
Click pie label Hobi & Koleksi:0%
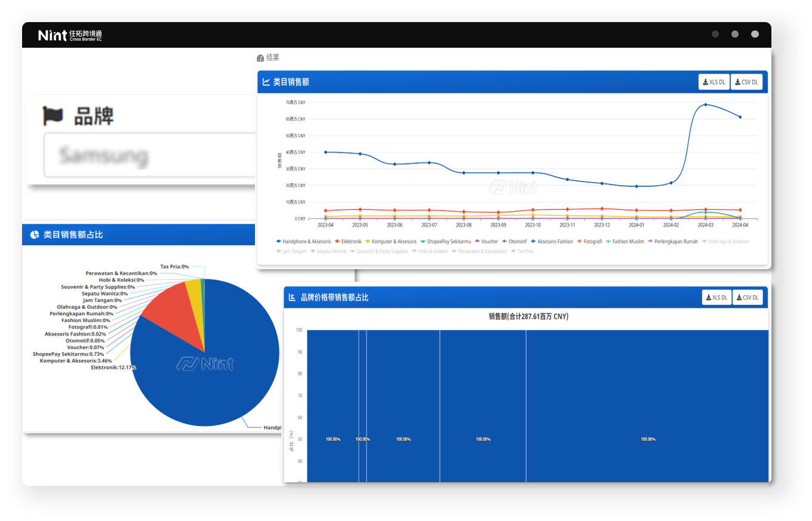[121, 279]
